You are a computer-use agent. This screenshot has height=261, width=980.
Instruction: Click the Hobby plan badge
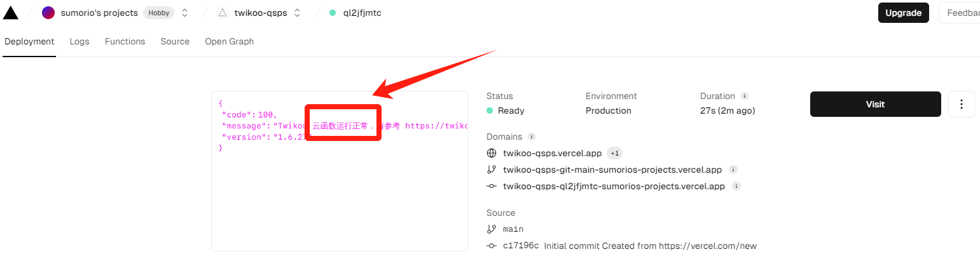point(158,13)
